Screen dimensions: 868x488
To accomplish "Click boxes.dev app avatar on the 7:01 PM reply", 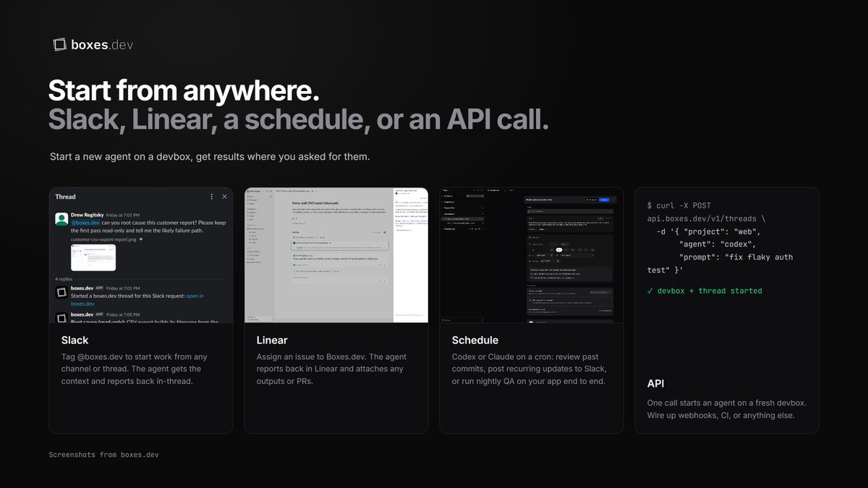I will (x=61, y=292).
